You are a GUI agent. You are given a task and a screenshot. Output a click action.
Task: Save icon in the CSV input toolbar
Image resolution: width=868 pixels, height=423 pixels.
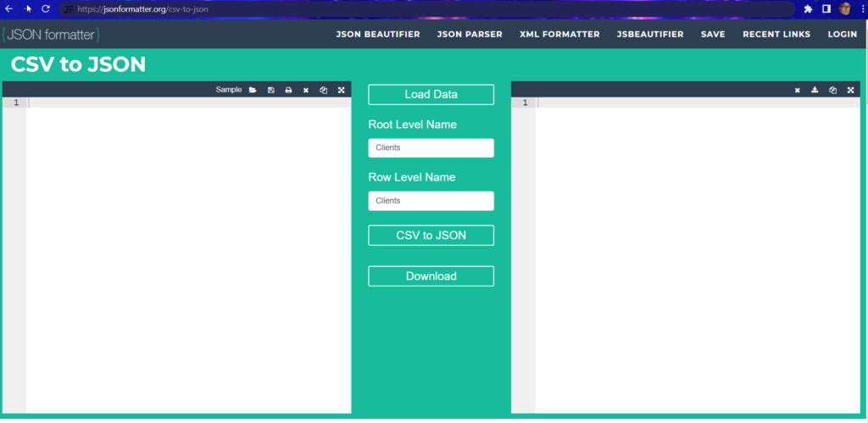[x=270, y=90]
